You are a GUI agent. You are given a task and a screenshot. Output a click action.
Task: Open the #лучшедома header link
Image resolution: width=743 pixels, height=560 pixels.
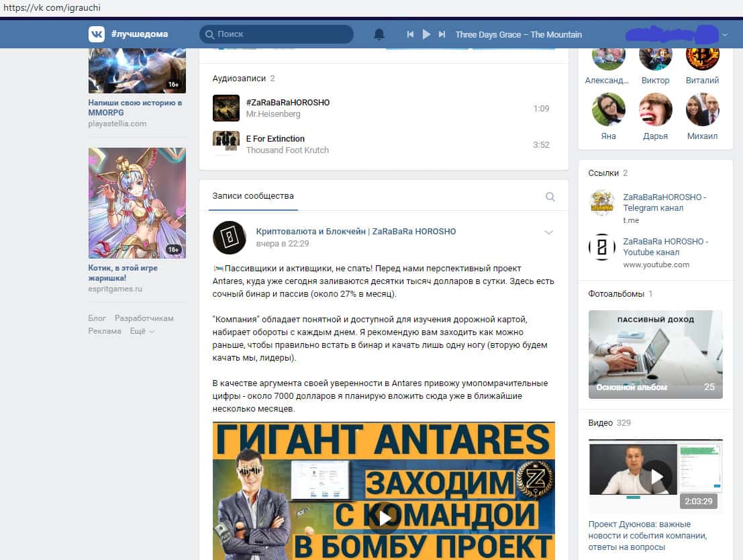[x=140, y=34]
